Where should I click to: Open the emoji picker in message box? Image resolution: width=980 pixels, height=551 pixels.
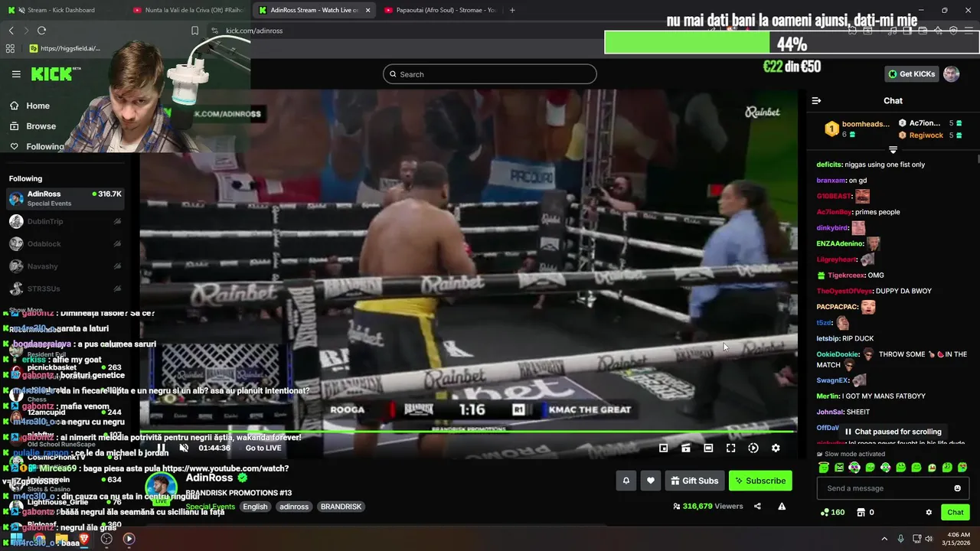tap(957, 488)
